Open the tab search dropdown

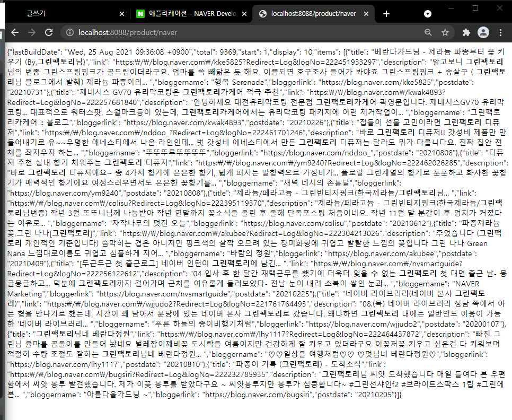(427, 14)
